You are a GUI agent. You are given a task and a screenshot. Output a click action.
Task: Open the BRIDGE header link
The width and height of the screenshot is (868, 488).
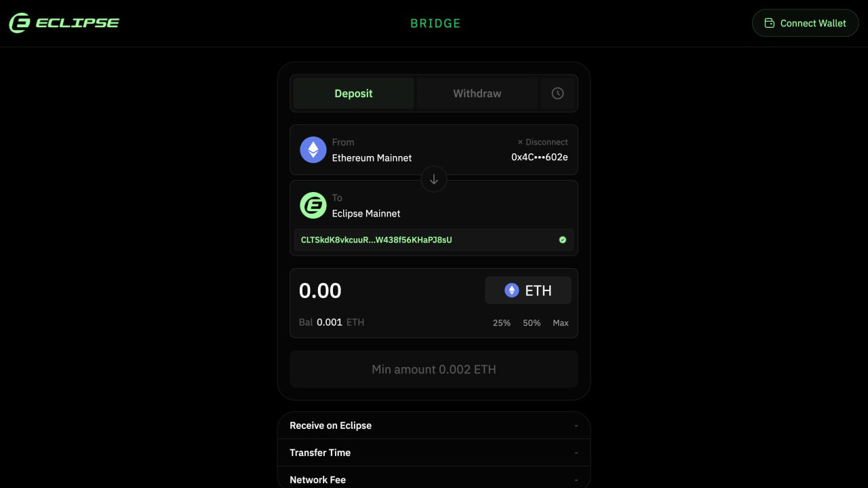[435, 23]
